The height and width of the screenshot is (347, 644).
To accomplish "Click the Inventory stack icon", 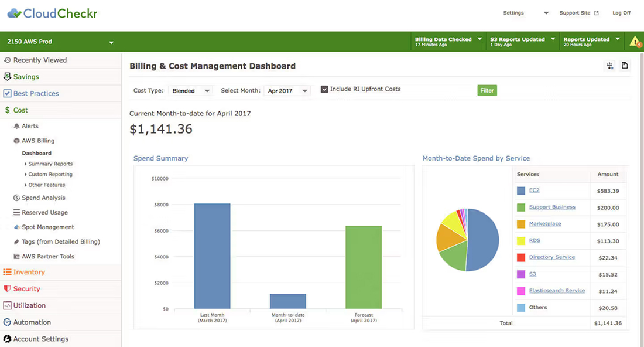I will (7, 272).
